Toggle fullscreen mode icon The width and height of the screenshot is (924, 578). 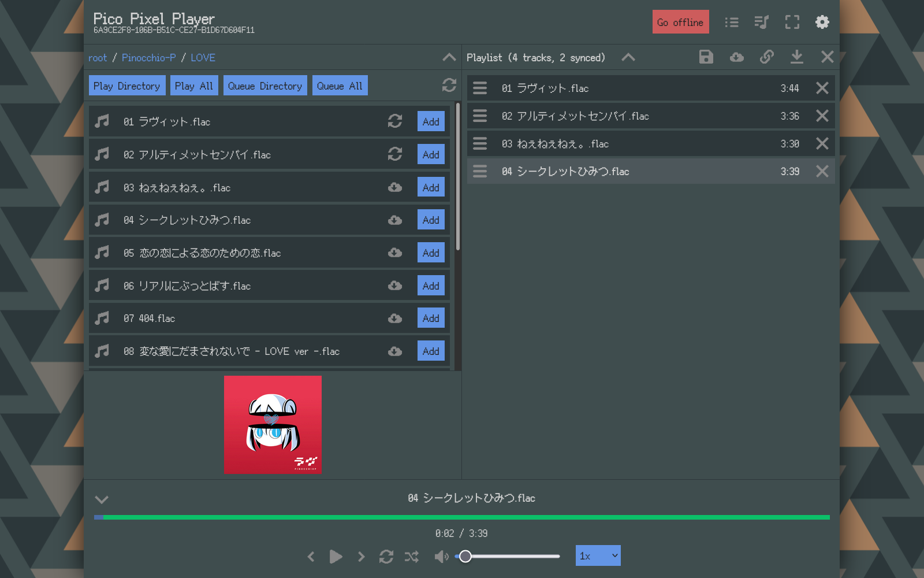click(792, 22)
